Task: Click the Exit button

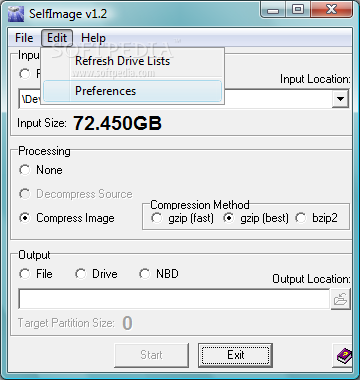Action: coord(235,355)
